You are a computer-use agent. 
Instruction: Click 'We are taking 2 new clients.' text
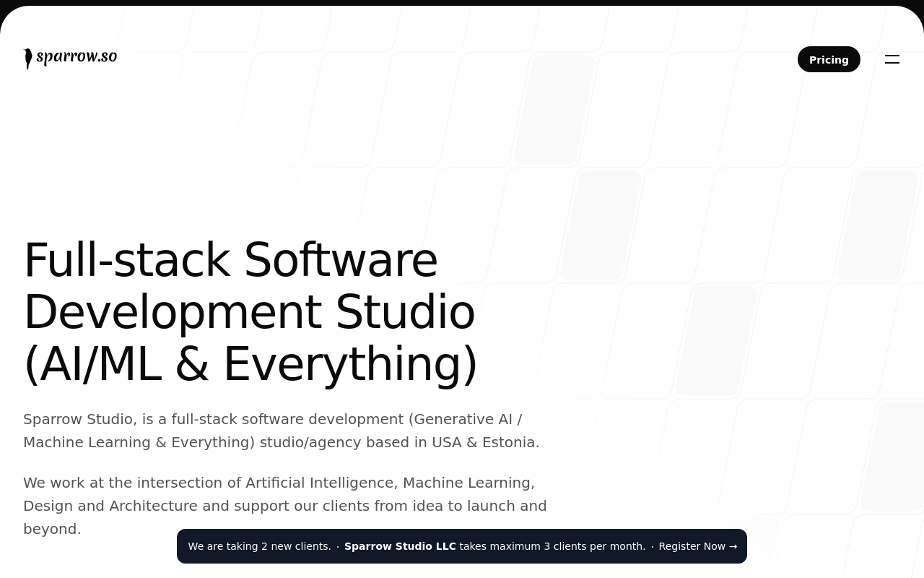coord(259,546)
